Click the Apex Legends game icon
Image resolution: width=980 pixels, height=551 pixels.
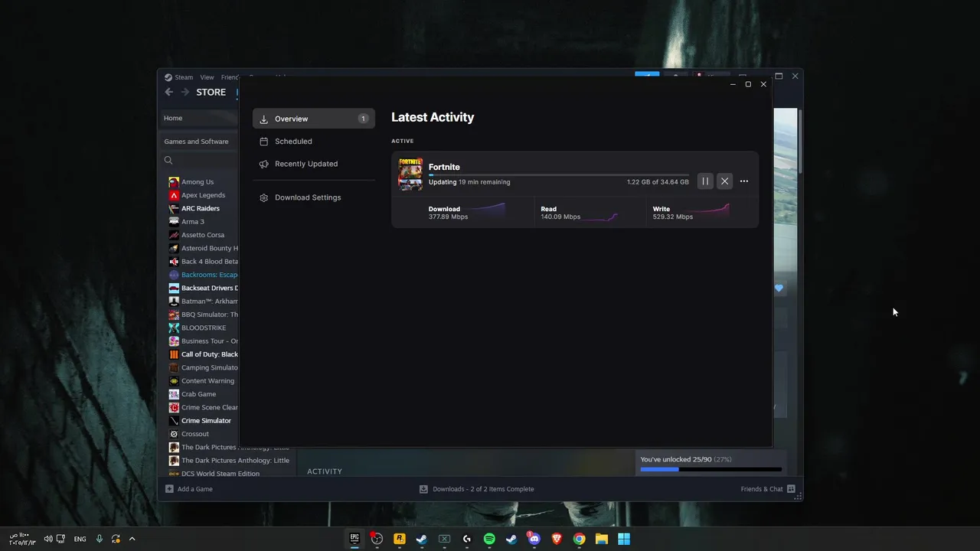174,195
